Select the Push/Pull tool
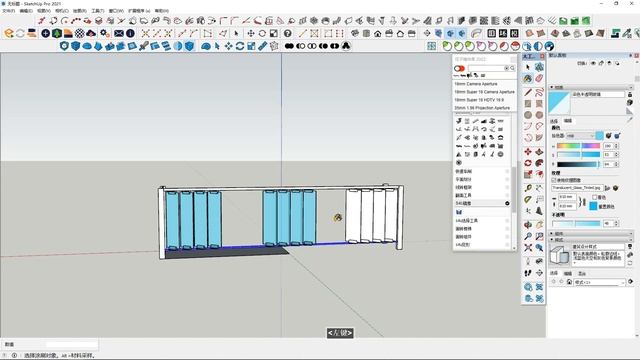640x360 pixels. click(539, 152)
